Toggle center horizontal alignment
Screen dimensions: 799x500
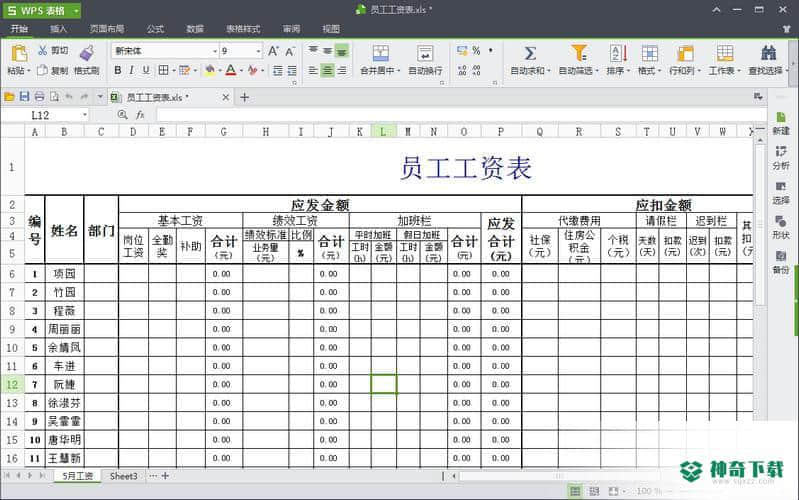click(328, 70)
